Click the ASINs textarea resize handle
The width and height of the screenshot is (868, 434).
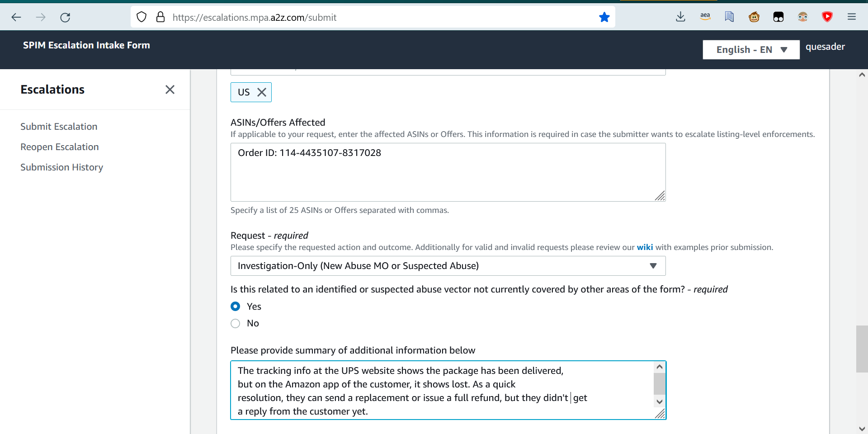pyautogui.click(x=660, y=196)
